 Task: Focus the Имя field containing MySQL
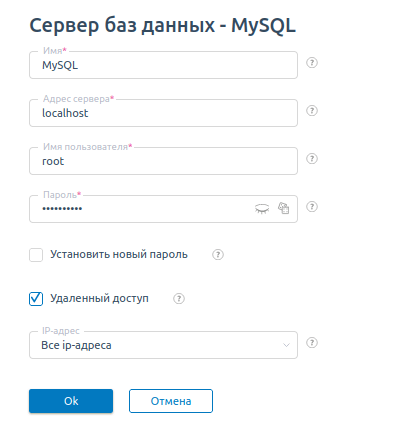[163, 65]
